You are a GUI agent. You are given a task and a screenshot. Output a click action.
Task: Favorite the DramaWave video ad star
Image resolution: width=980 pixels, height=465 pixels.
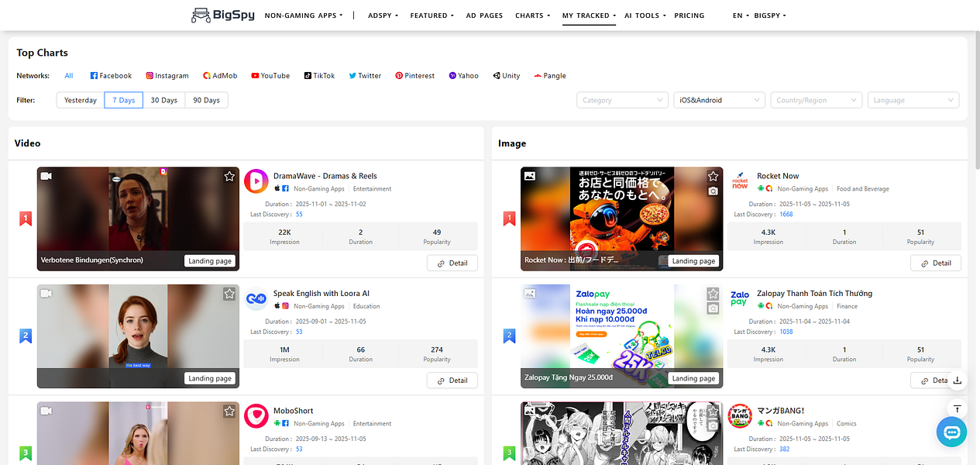(x=229, y=177)
